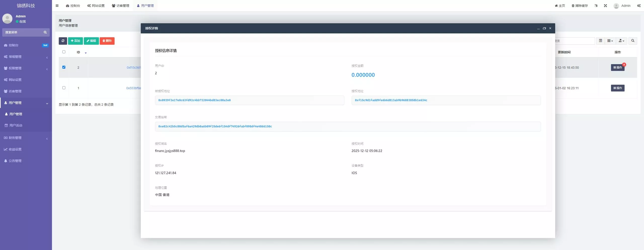Screen dimensions: 644x250
Task: Toggle the select-all header checkbox
Action: (64, 52)
